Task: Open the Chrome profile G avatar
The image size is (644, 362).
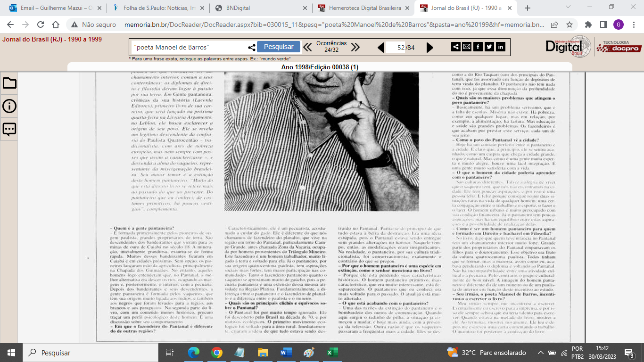Action: [x=618, y=25]
